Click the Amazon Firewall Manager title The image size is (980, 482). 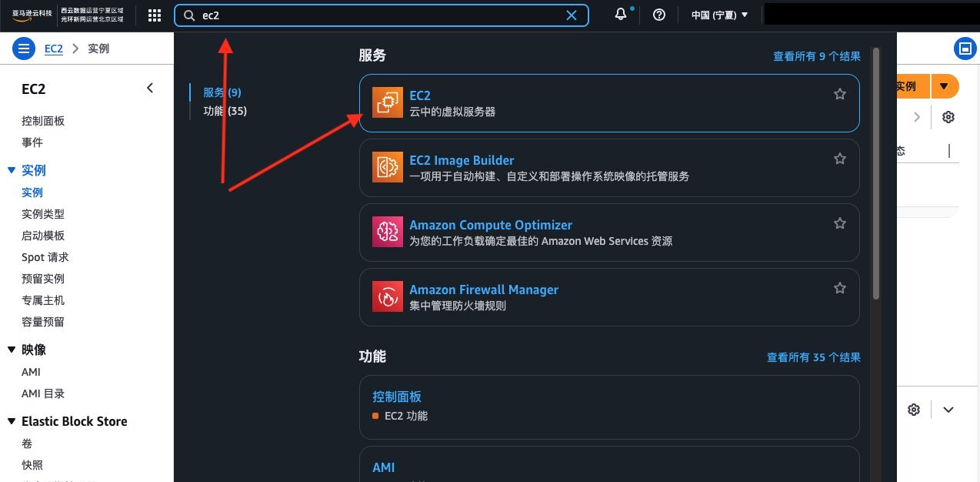(x=484, y=290)
